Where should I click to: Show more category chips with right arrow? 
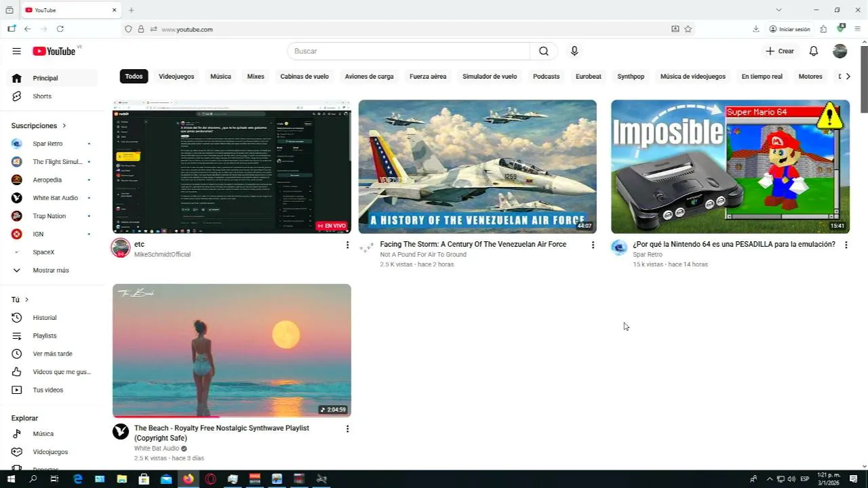848,77
